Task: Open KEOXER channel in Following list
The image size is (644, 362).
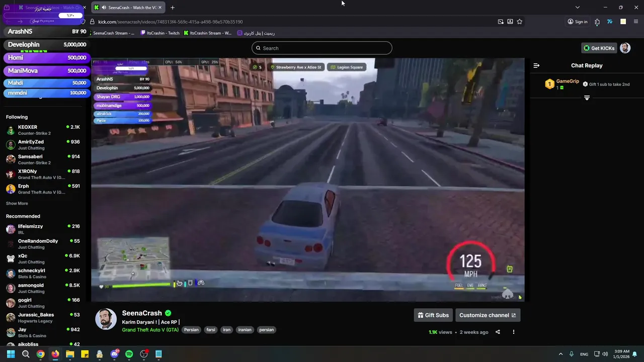Action: click(43, 130)
